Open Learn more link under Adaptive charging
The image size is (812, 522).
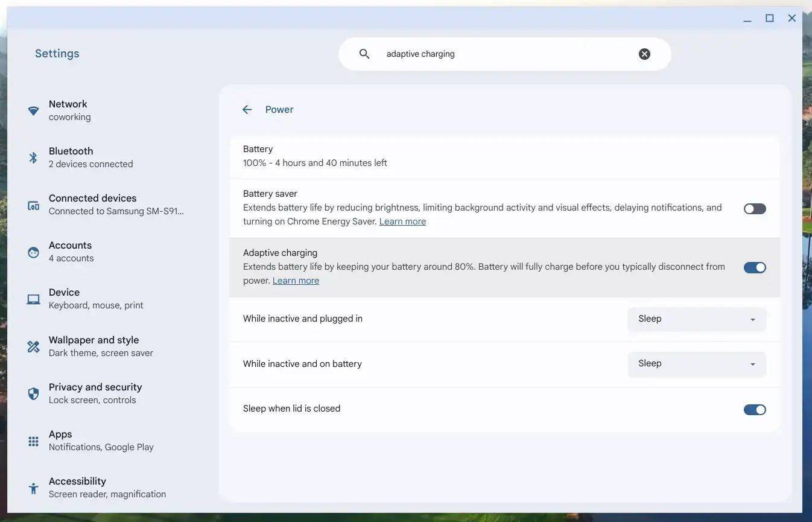coord(296,281)
